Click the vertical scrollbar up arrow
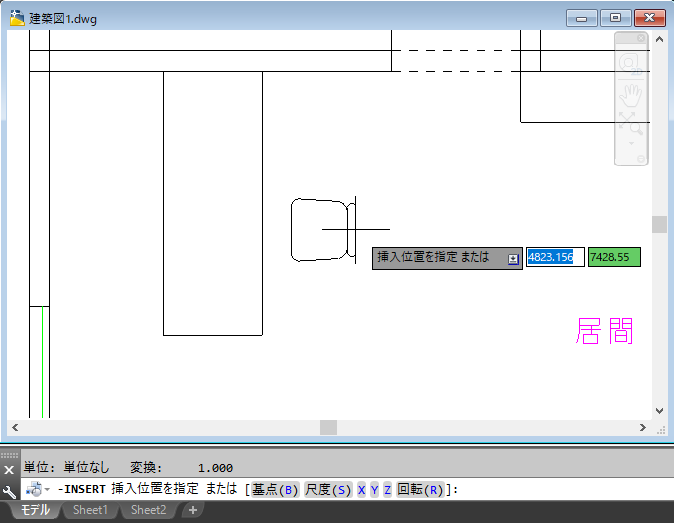This screenshot has width=674, height=523. coord(659,39)
